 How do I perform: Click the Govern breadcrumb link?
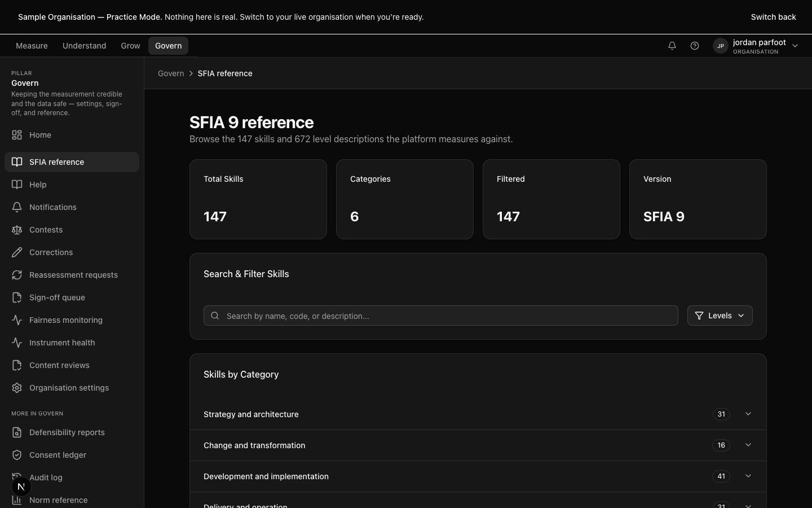[x=171, y=73]
